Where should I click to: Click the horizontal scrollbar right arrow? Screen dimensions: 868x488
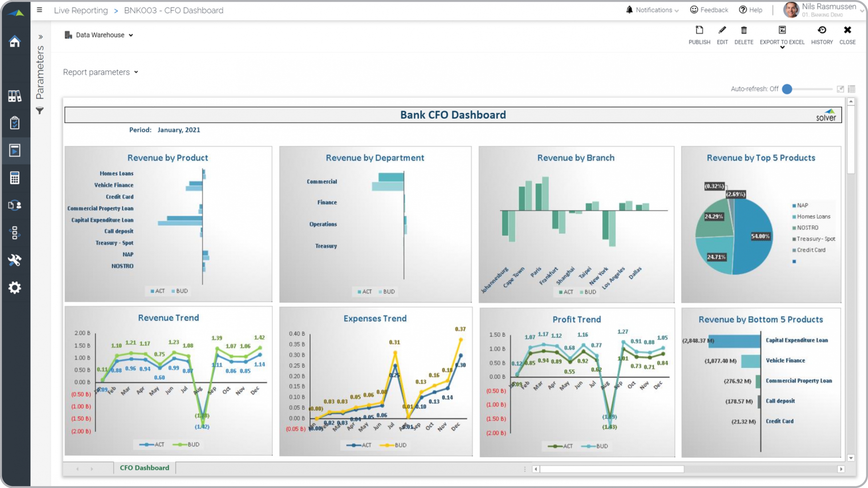841,469
